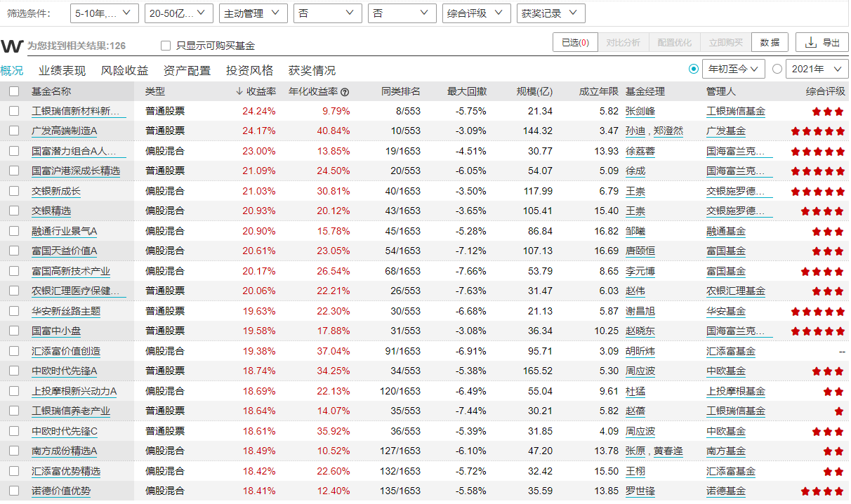Check the box for 工银瑞信新材料新 fund row
The height and width of the screenshot is (504, 851).
(x=14, y=111)
